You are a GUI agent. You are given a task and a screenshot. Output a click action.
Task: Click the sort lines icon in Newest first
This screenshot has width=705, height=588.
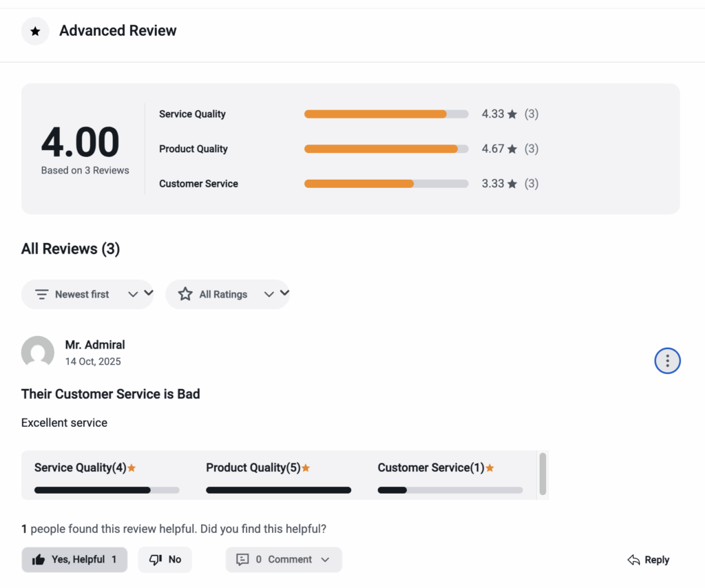pos(42,295)
